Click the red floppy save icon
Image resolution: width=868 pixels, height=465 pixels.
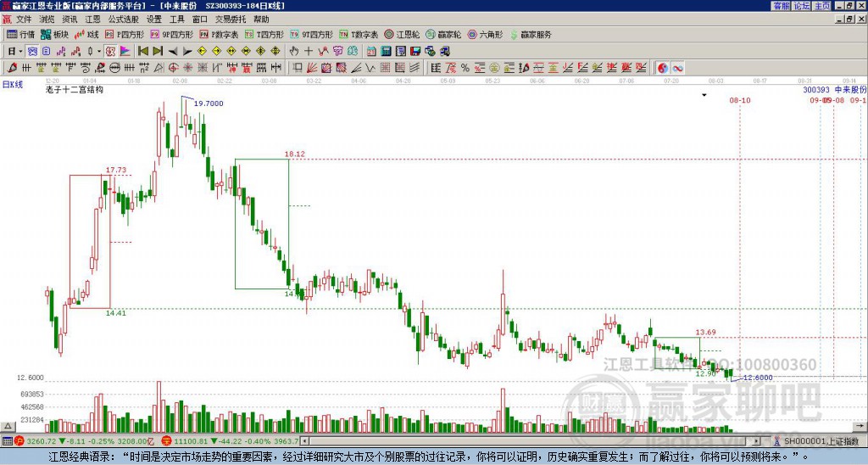click(x=415, y=52)
